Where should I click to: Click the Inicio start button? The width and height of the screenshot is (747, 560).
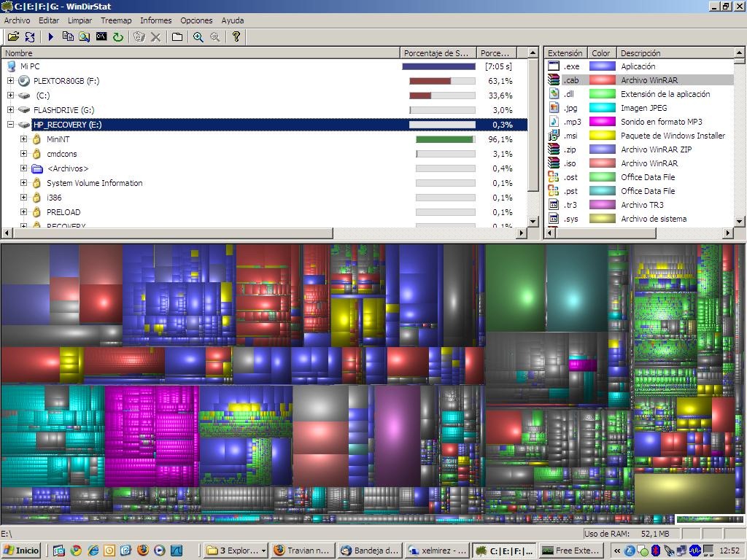click(21, 551)
